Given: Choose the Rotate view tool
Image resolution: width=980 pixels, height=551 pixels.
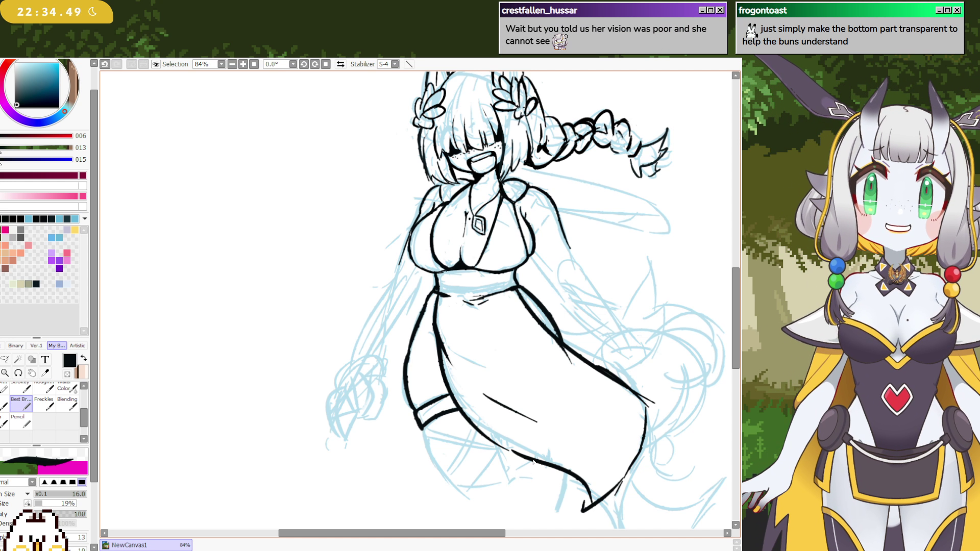Looking at the screenshot, I should (x=18, y=373).
